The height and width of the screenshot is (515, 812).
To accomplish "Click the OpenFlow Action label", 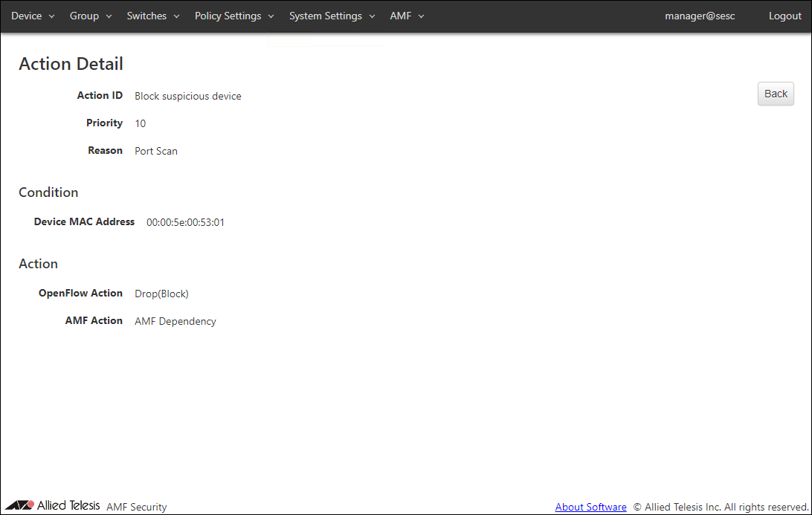I will click(x=81, y=293).
